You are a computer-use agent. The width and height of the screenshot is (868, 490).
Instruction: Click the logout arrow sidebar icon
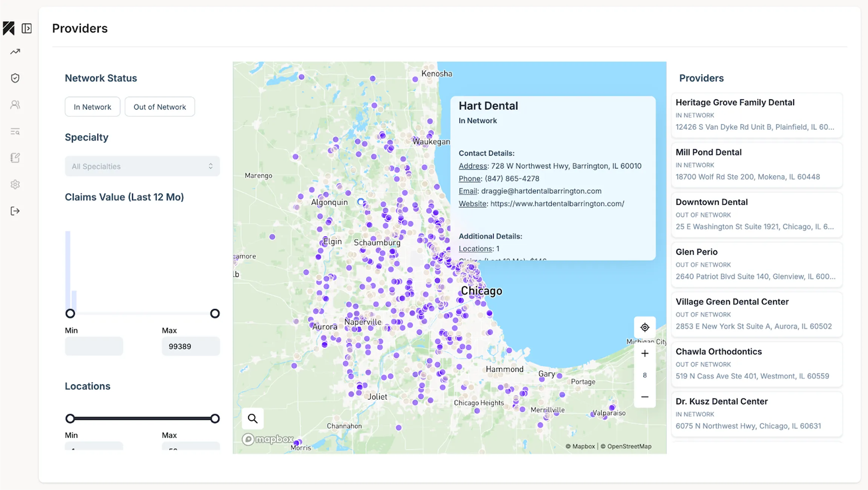[15, 211]
